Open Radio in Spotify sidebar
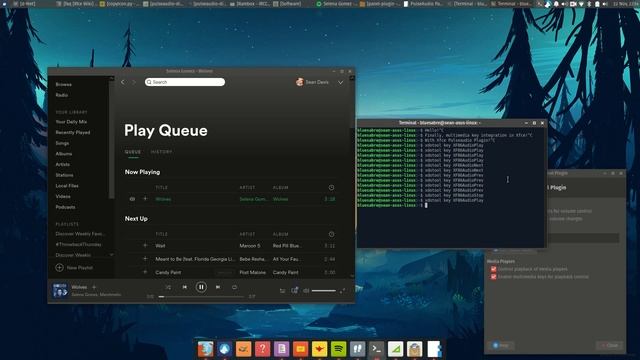This screenshot has width=640, height=360. click(x=62, y=95)
